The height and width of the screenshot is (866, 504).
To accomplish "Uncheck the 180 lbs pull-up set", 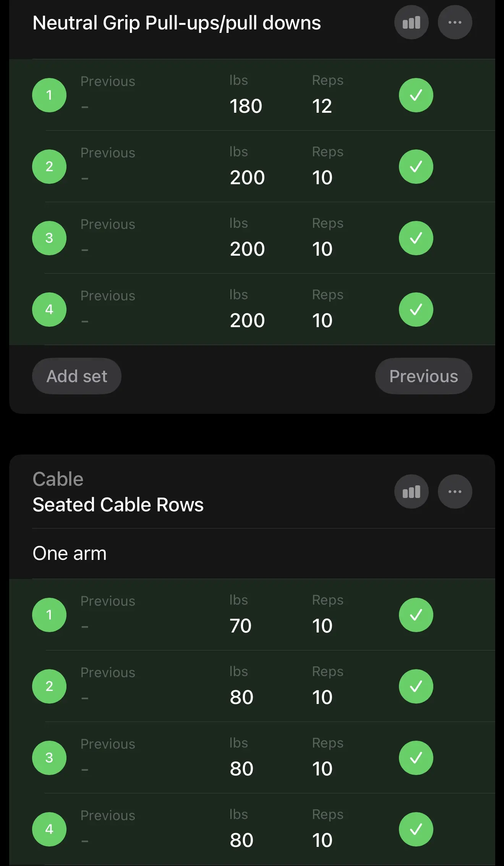I will click(416, 95).
